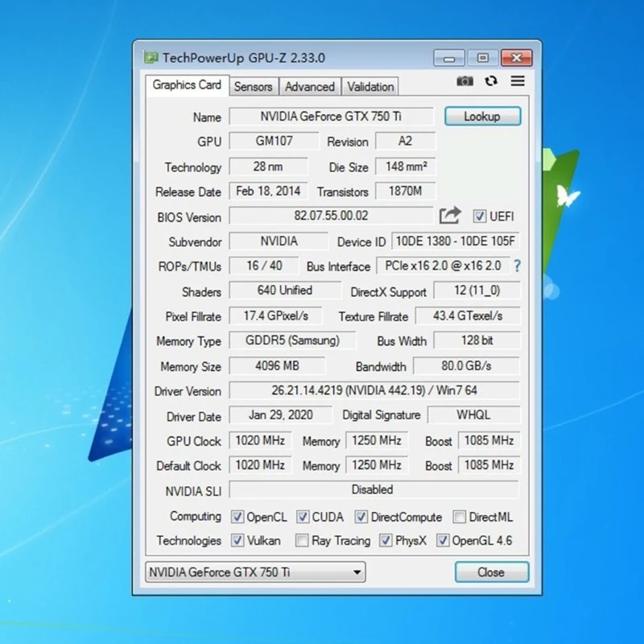Screen dimensions: 644x644
Task: Enable the DirectML checkbox
Action: tap(459, 517)
